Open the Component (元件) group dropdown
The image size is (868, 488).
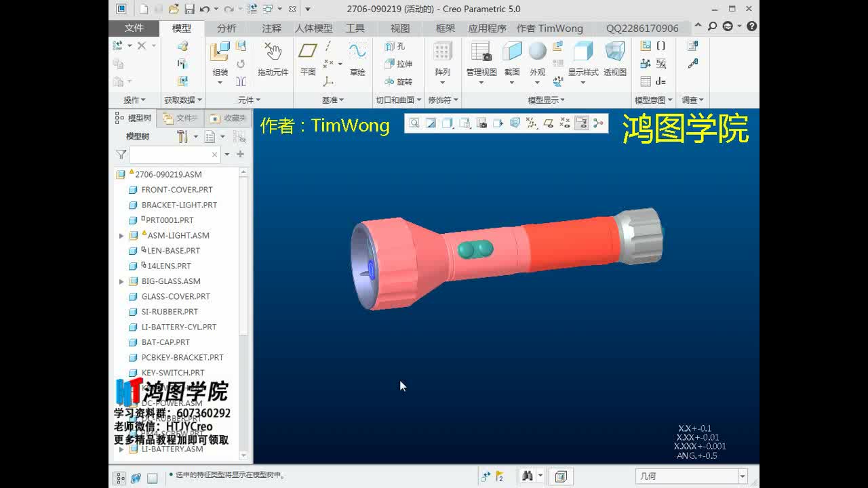(249, 100)
